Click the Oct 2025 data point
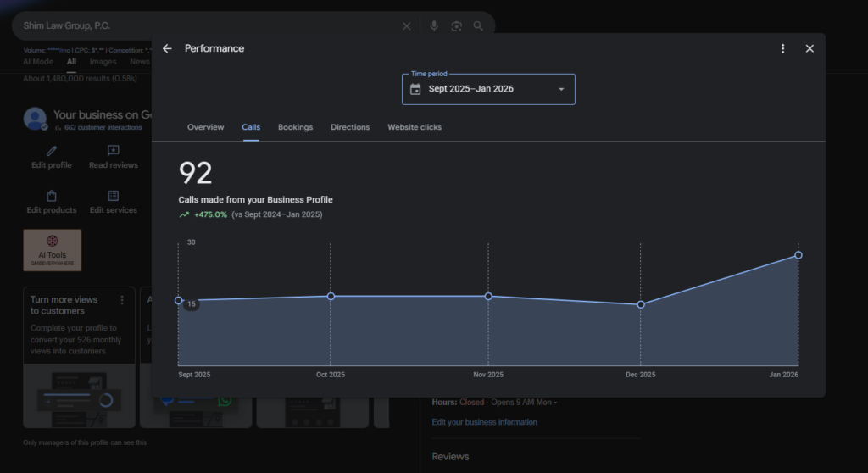Image resolution: width=868 pixels, height=473 pixels. (331, 297)
